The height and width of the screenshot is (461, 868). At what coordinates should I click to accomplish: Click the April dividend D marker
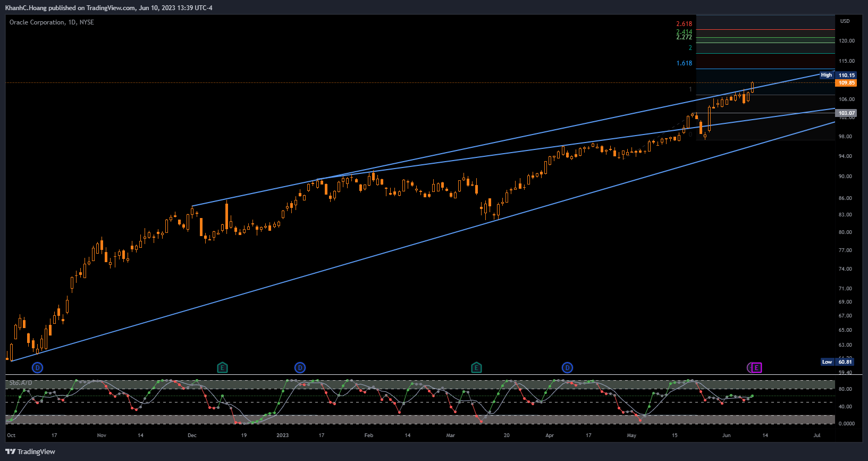tap(567, 367)
